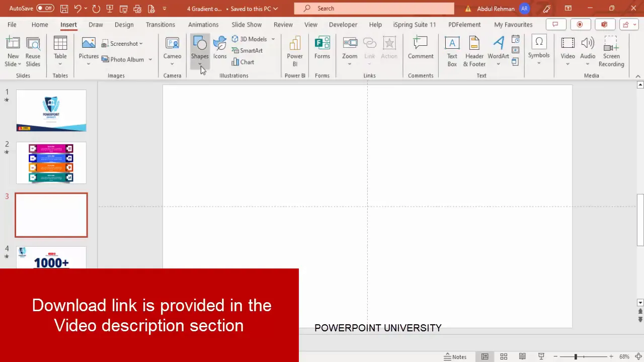
Task: Insert a Chart
Action: coord(243,62)
